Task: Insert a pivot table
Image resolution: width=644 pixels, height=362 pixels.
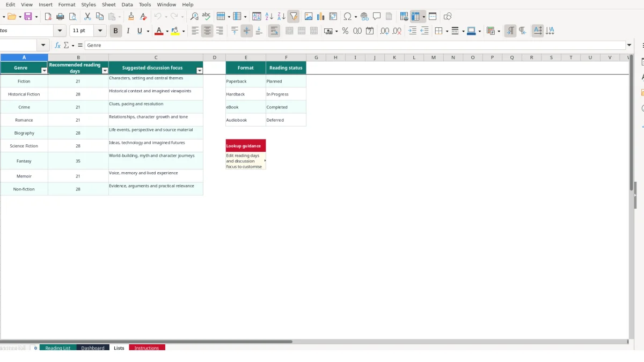Action: (x=333, y=17)
